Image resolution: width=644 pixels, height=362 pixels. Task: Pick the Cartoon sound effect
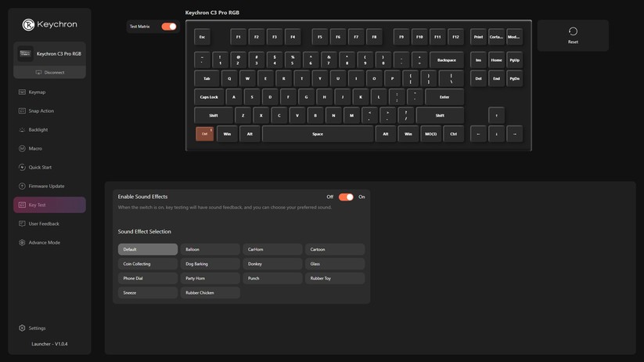334,250
